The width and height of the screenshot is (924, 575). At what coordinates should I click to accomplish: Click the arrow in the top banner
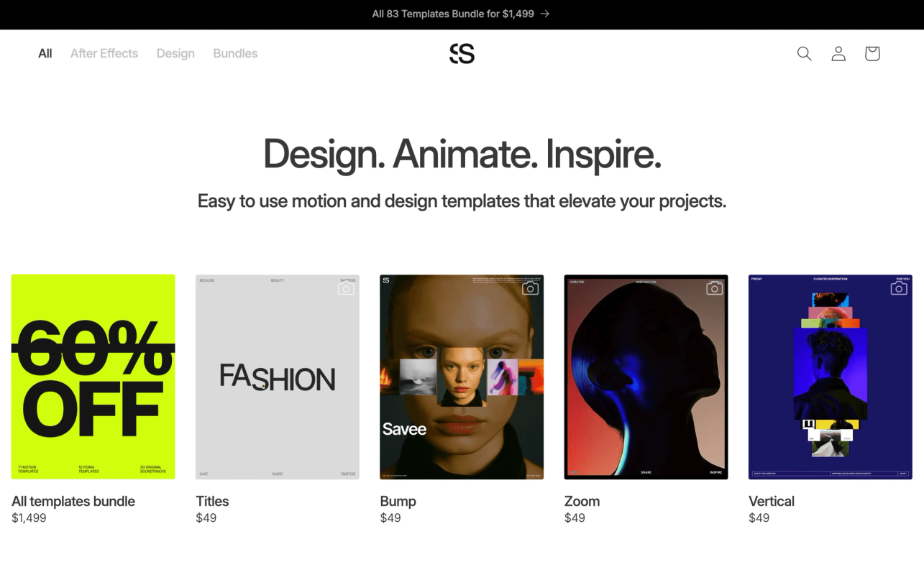tap(545, 14)
